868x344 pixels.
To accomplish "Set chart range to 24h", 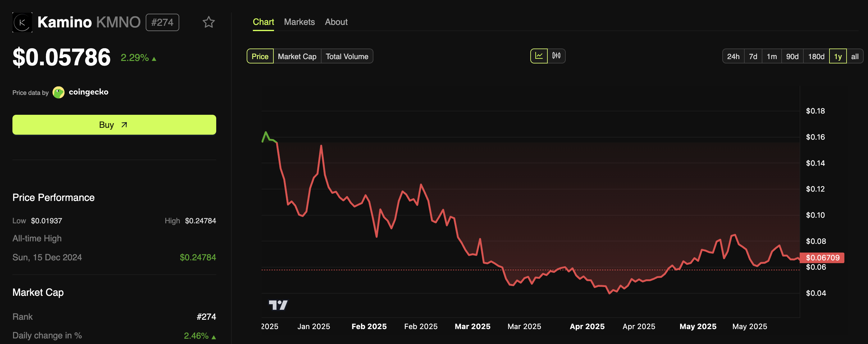I will click(x=733, y=56).
